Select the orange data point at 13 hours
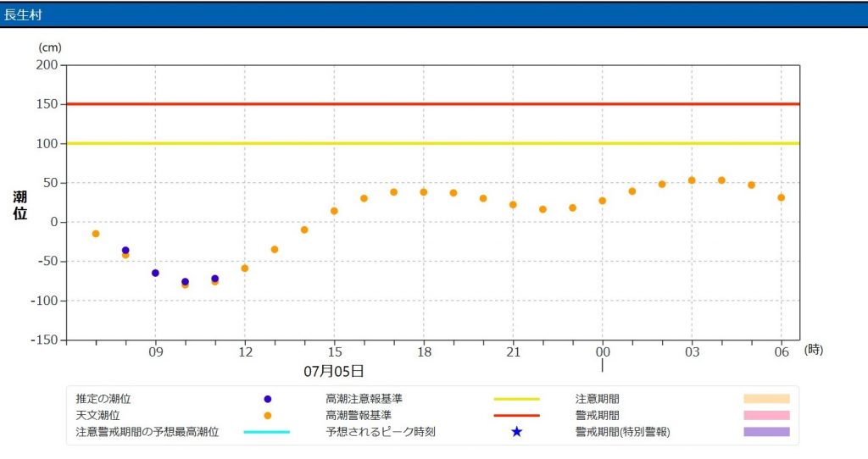This screenshot has height=459, width=868. click(275, 250)
